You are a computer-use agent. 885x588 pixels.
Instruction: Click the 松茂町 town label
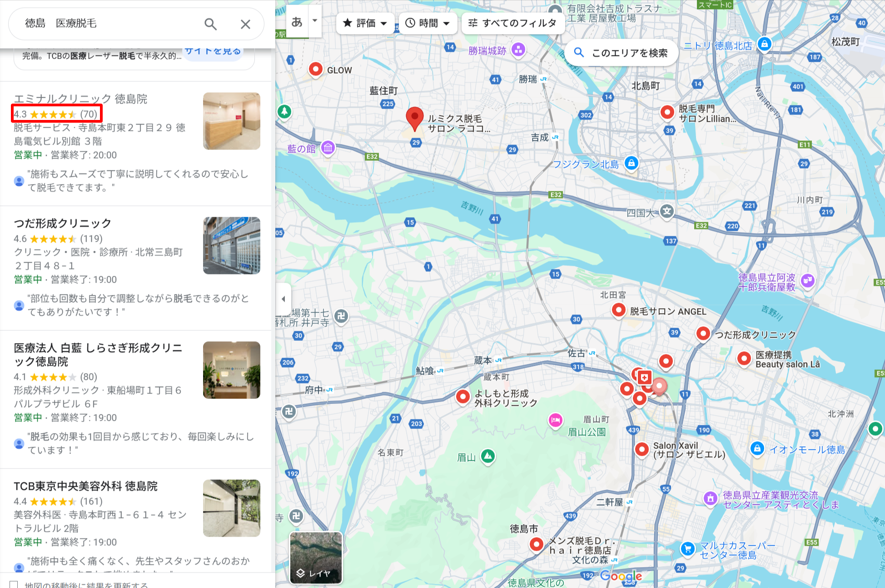pyautogui.click(x=845, y=42)
